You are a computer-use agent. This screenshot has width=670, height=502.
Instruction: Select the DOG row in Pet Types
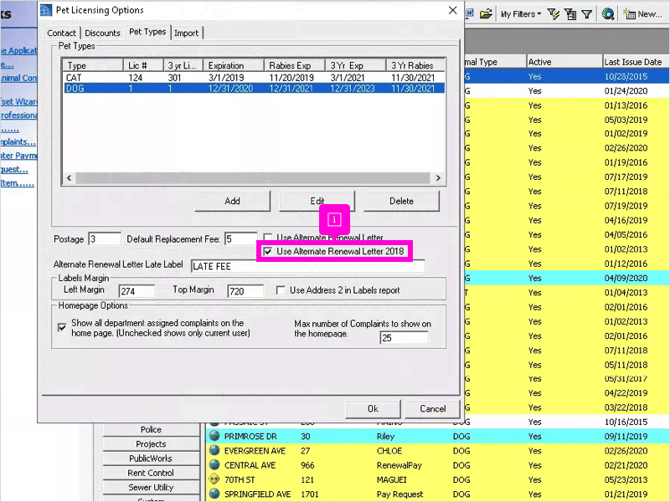[x=254, y=88]
